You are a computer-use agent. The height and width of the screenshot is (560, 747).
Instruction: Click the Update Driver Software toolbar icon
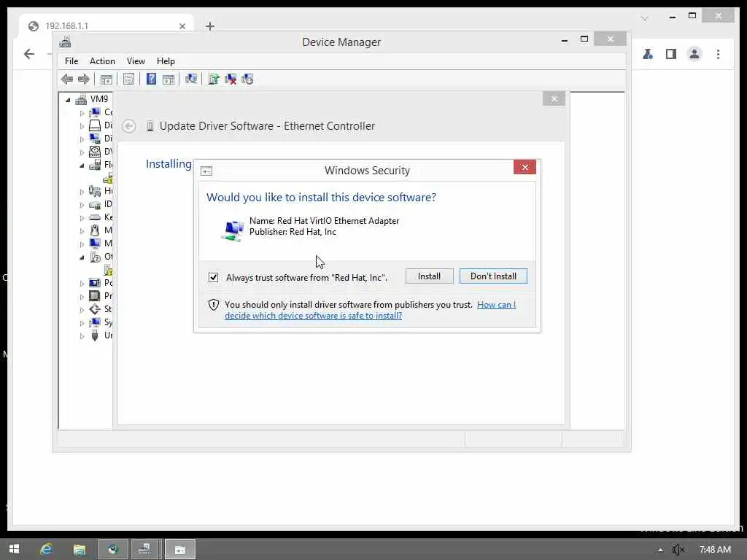[214, 79]
